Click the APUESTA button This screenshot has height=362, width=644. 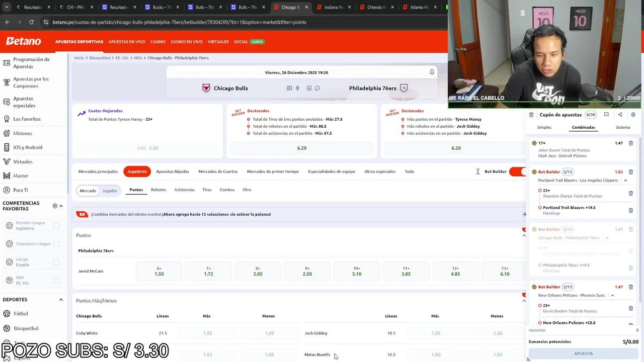click(x=584, y=353)
